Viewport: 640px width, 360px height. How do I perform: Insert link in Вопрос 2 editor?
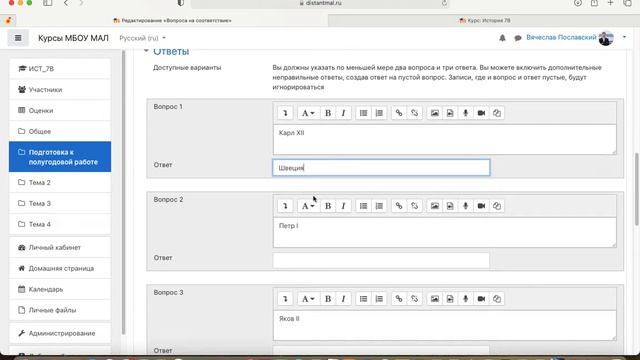pos(399,206)
